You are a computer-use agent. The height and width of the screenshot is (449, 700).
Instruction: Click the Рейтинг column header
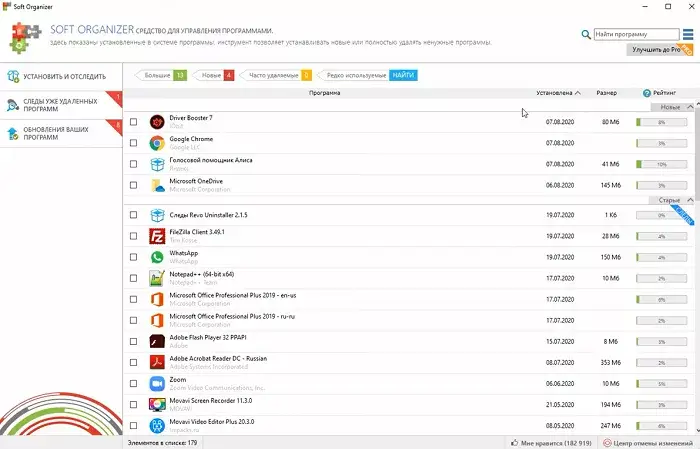(664, 93)
